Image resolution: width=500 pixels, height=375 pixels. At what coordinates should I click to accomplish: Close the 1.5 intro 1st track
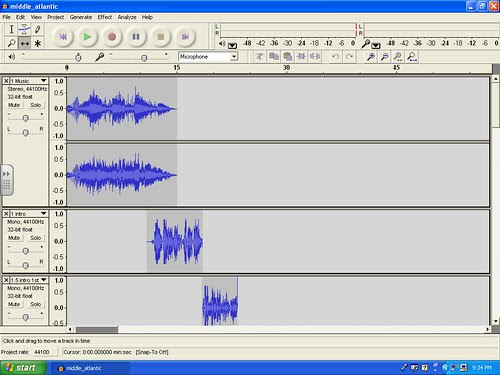6,280
